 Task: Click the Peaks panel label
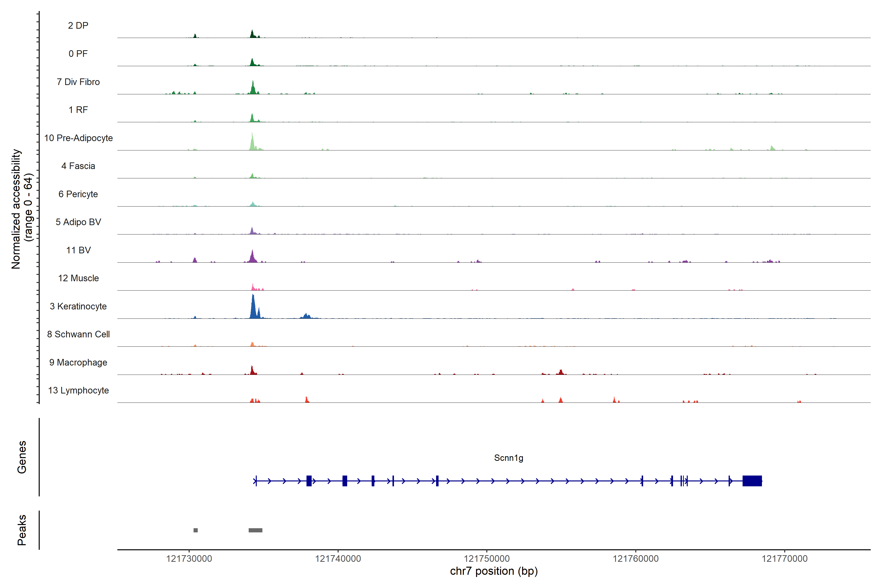(x=22, y=530)
